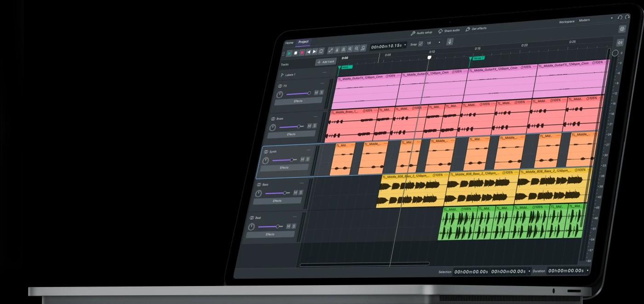Open Effects for the Synth track

coord(284,168)
